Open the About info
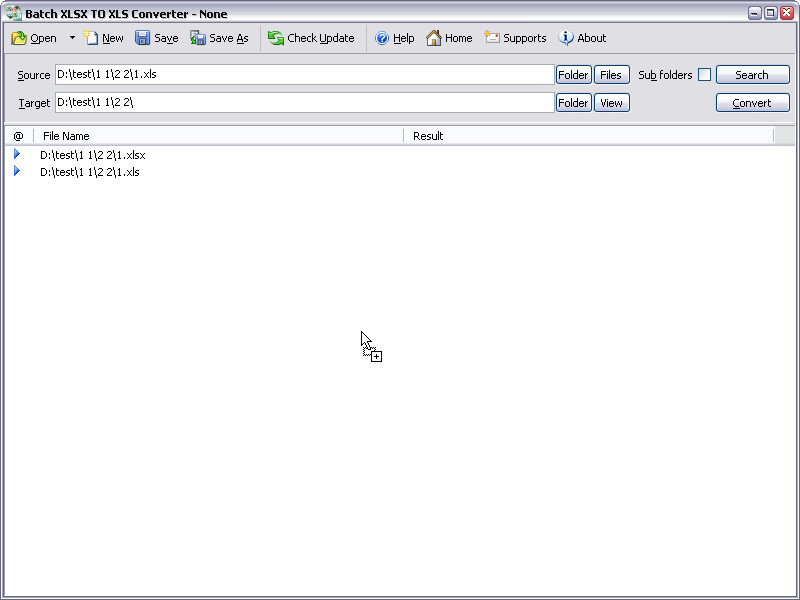This screenshot has width=800, height=600. point(582,38)
